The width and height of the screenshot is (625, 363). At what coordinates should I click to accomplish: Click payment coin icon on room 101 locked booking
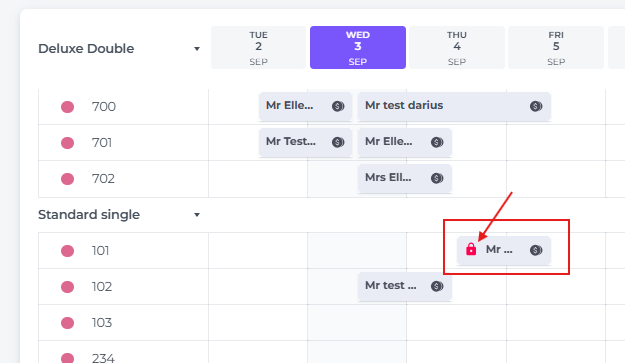(x=536, y=250)
